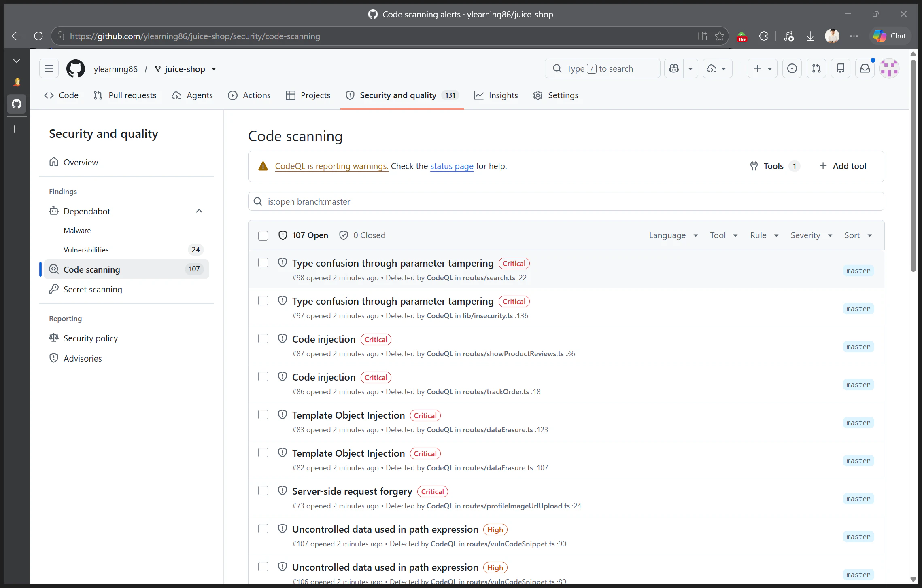Check alert #98 Type confusion in search.ts
The image size is (922, 588).
(x=263, y=262)
